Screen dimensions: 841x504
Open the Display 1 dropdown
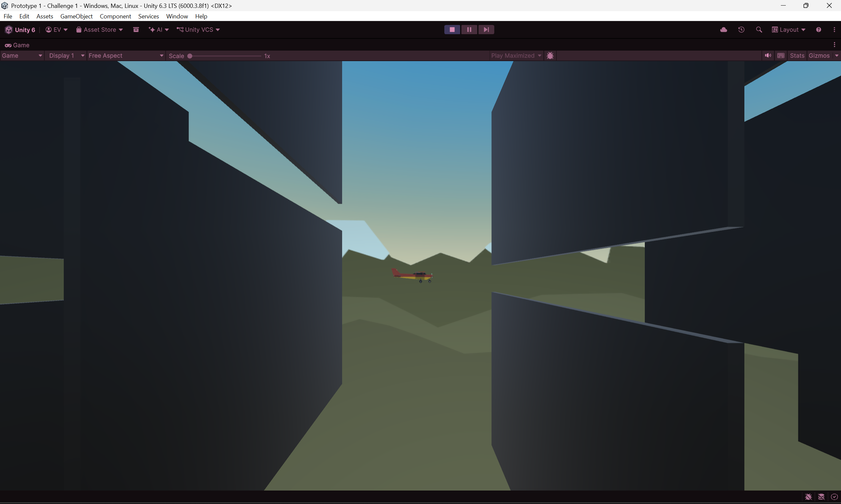[x=66, y=56]
